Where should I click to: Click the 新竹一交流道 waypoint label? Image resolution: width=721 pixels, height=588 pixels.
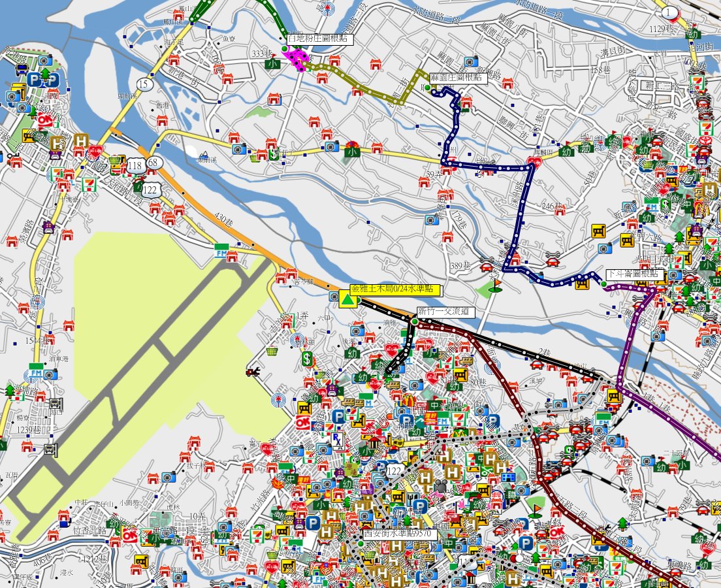click(x=445, y=312)
